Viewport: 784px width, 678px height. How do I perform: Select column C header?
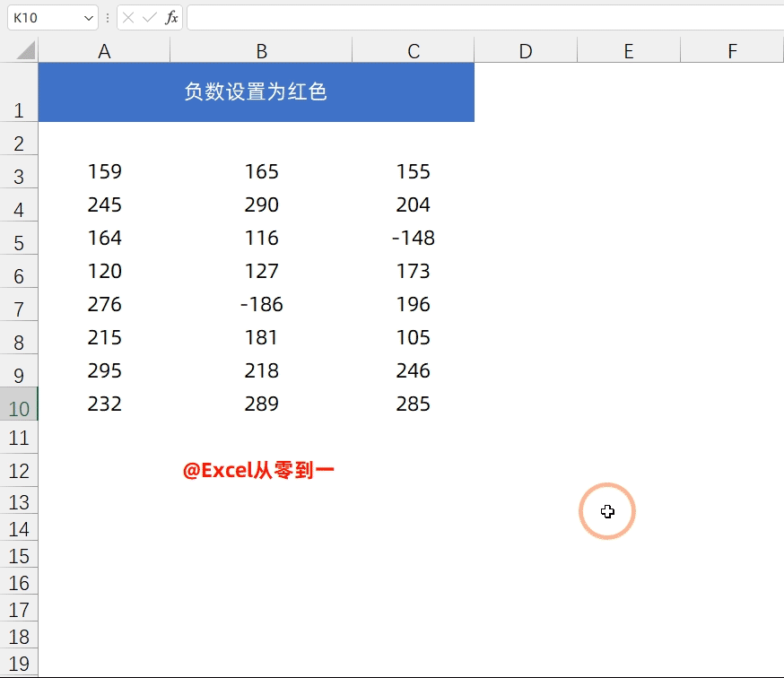pos(413,50)
